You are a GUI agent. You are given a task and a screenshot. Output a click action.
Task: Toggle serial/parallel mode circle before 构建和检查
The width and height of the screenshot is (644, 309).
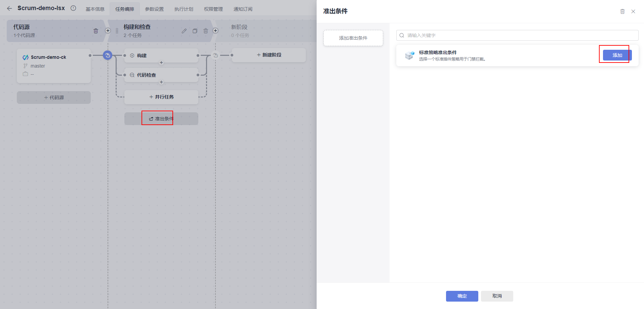tap(108, 55)
